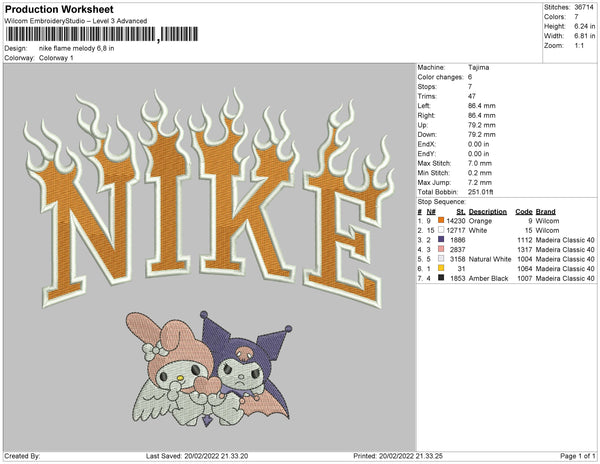Click the 'Description' column header

(x=488, y=212)
